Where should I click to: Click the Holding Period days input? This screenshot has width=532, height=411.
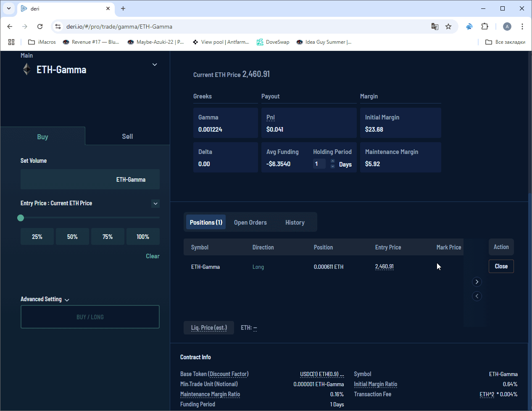319,164
